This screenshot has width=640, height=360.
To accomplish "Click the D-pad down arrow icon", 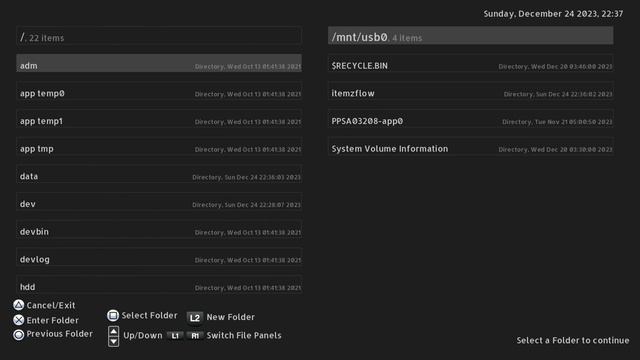I will (113, 341).
